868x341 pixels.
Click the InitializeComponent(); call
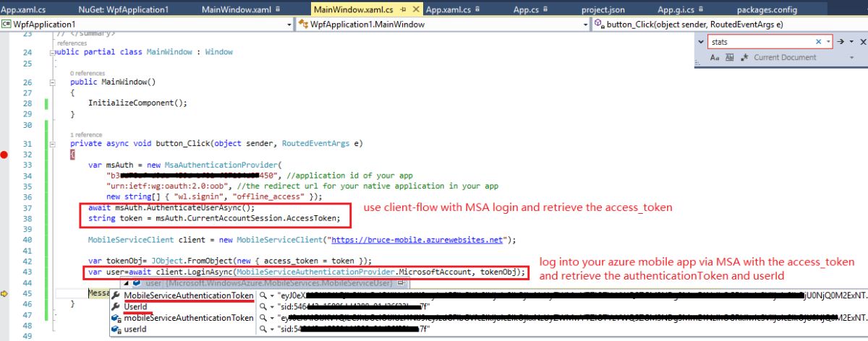(137, 103)
